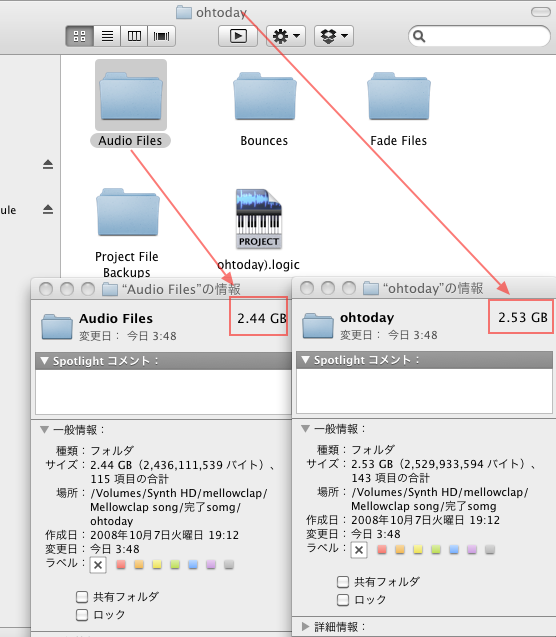Collapse Spotlight comments in ohtoday info
This screenshot has width=556, height=637.
tap(306, 360)
